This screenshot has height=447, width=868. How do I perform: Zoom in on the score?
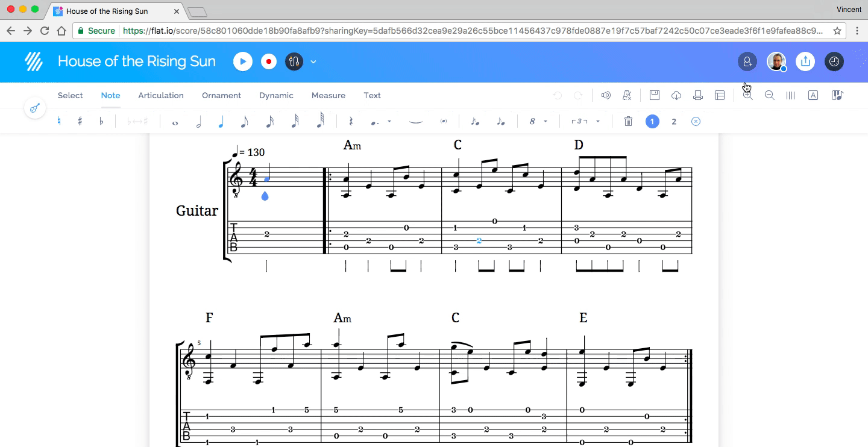click(x=748, y=95)
